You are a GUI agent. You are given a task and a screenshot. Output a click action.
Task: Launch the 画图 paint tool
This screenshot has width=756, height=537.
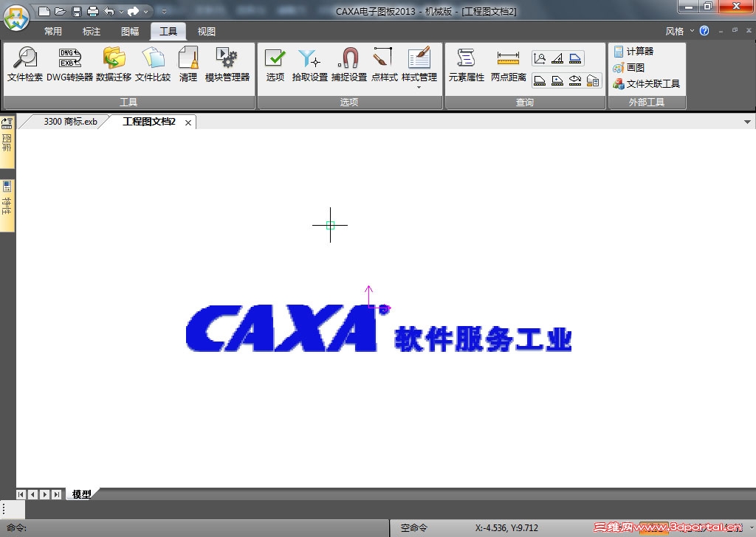pyautogui.click(x=629, y=67)
